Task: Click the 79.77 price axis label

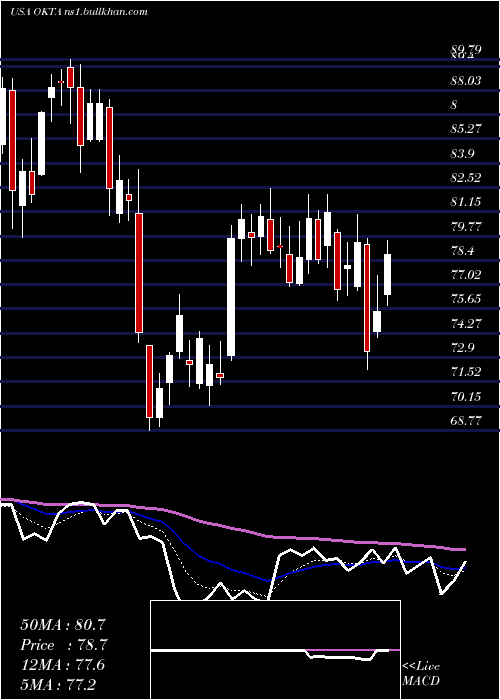Action: point(467,226)
